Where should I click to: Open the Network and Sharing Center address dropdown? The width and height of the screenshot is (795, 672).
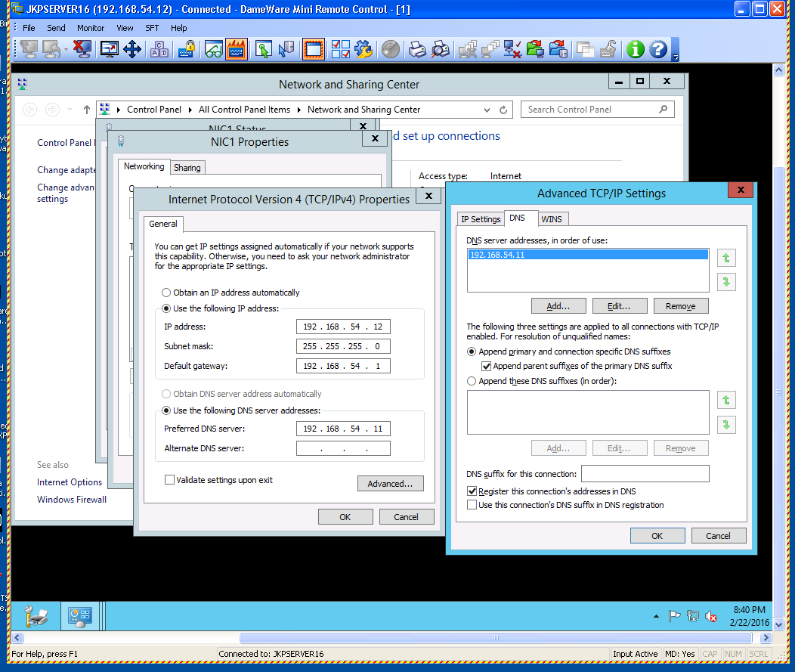[x=487, y=109]
